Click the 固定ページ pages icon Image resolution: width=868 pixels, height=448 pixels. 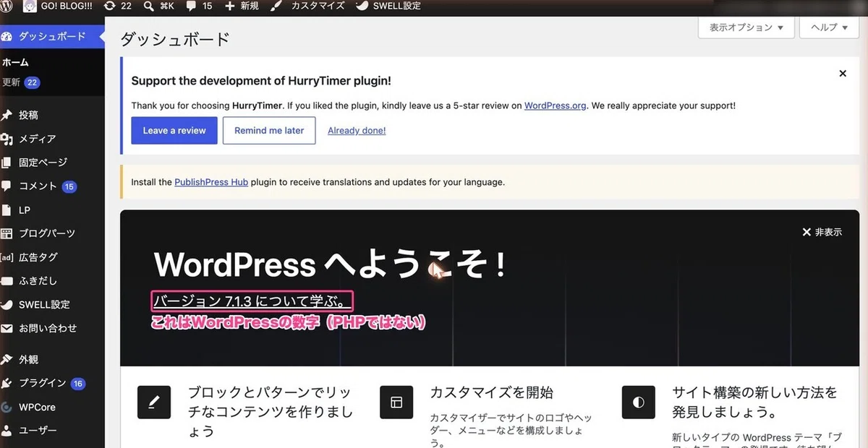click(7, 163)
